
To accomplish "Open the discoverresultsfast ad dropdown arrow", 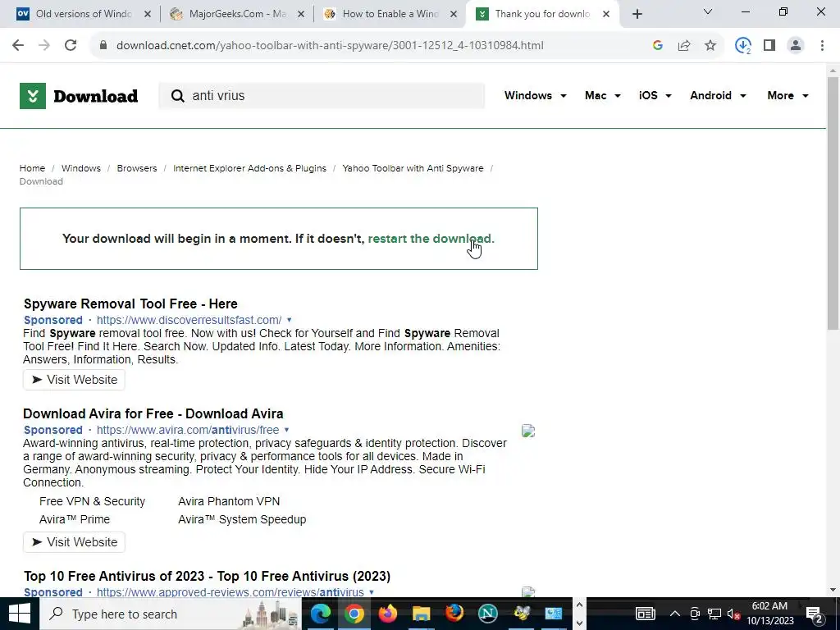I will [290, 321].
